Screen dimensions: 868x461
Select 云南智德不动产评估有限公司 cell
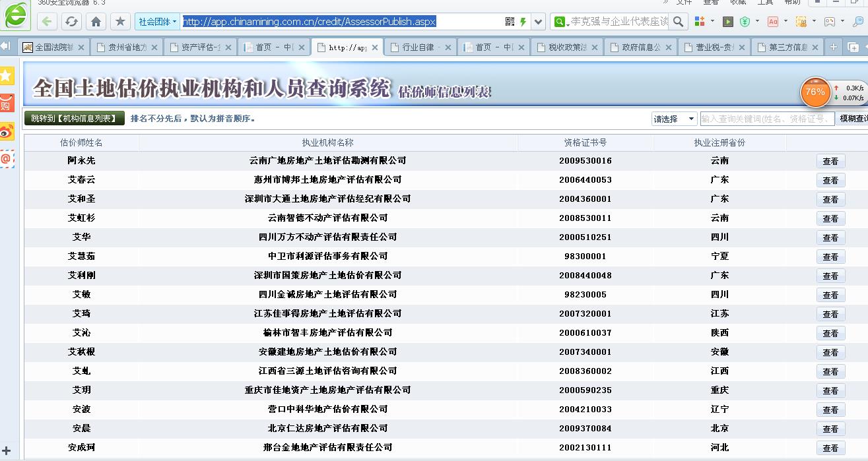[x=327, y=218]
